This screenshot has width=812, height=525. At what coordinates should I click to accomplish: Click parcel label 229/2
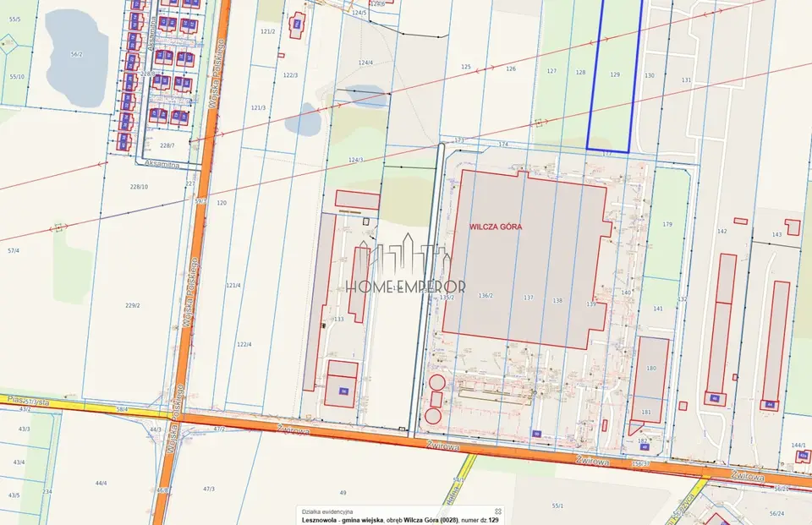pyautogui.click(x=133, y=305)
